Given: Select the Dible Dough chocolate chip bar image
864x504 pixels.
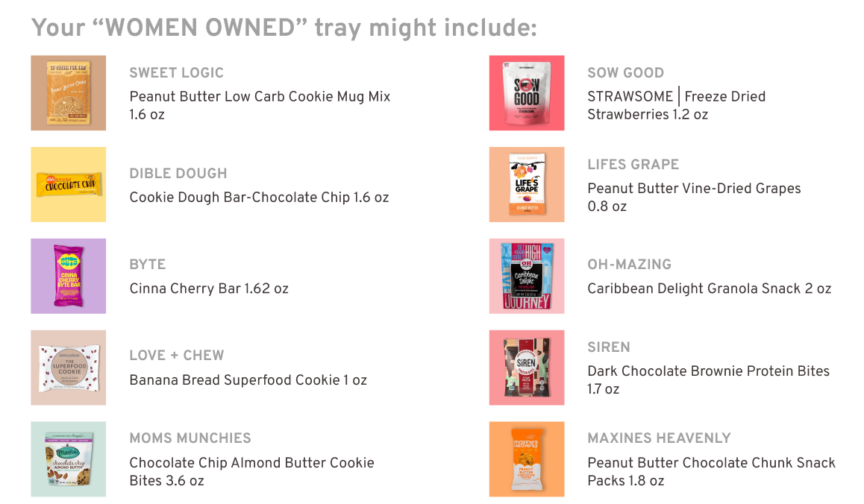Looking at the screenshot, I should pyautogui.click(x=69, y=184).
